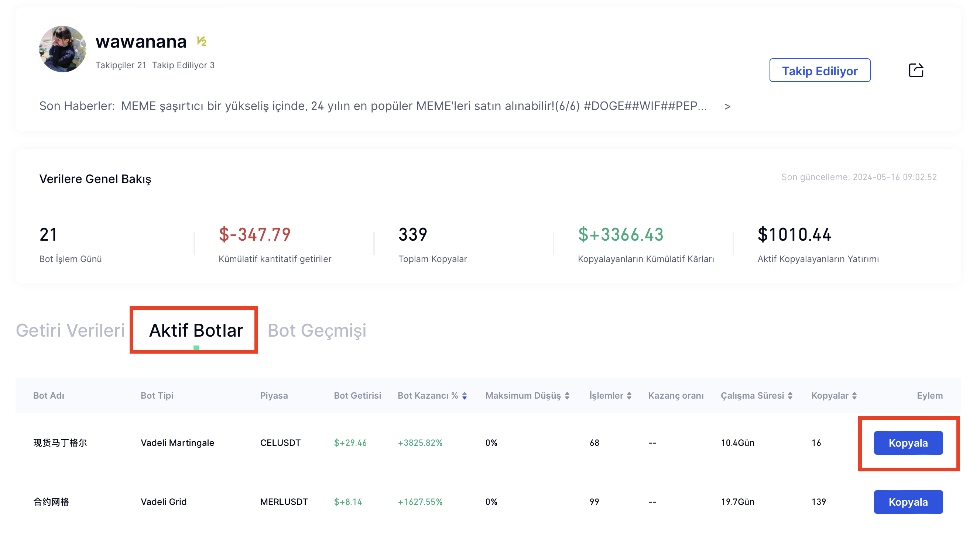Image resolution: width=980 pixels, height=533 pixels.
Task: Expand Son Haberler with the arrow
Action: 727,106
